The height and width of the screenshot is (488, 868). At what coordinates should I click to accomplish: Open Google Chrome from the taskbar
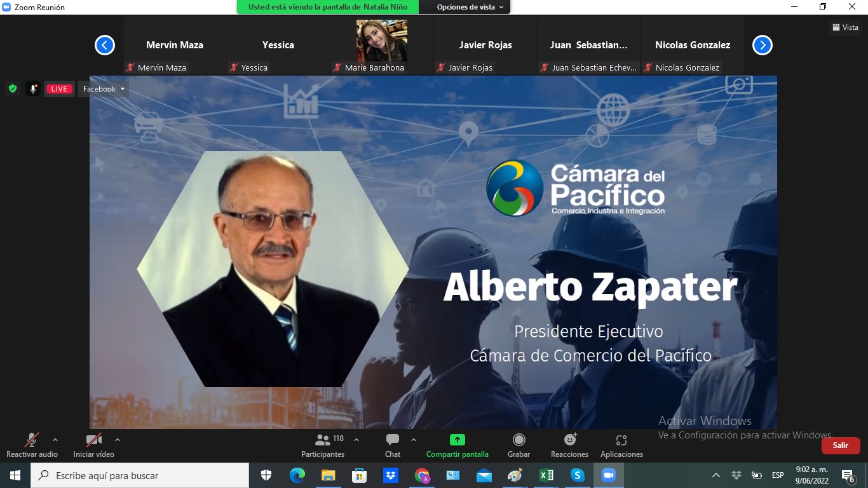click(422, 475)
